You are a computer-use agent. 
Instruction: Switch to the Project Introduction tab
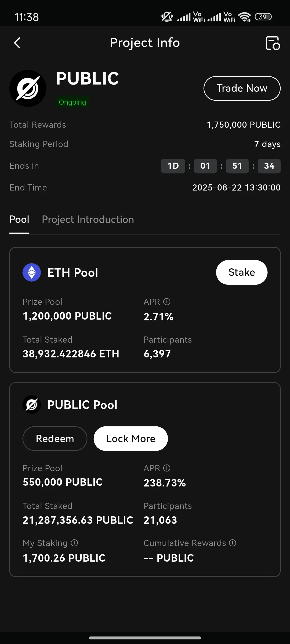click(x=88, y=219)
